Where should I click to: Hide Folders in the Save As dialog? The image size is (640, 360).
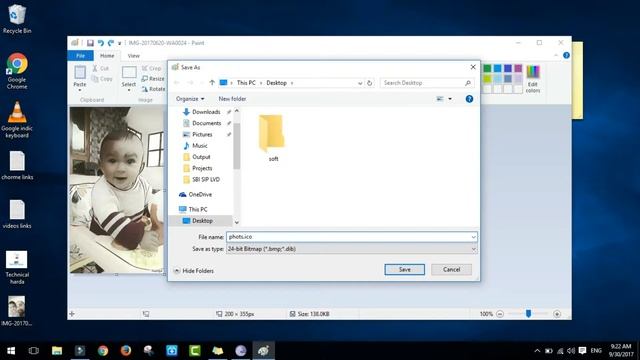(194, 271)
